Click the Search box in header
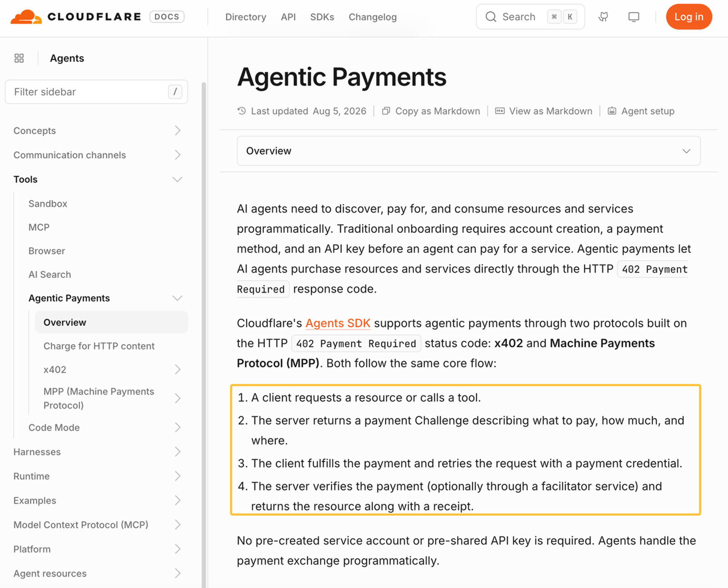This screenshot has height=588, width=728. (530, 17)
